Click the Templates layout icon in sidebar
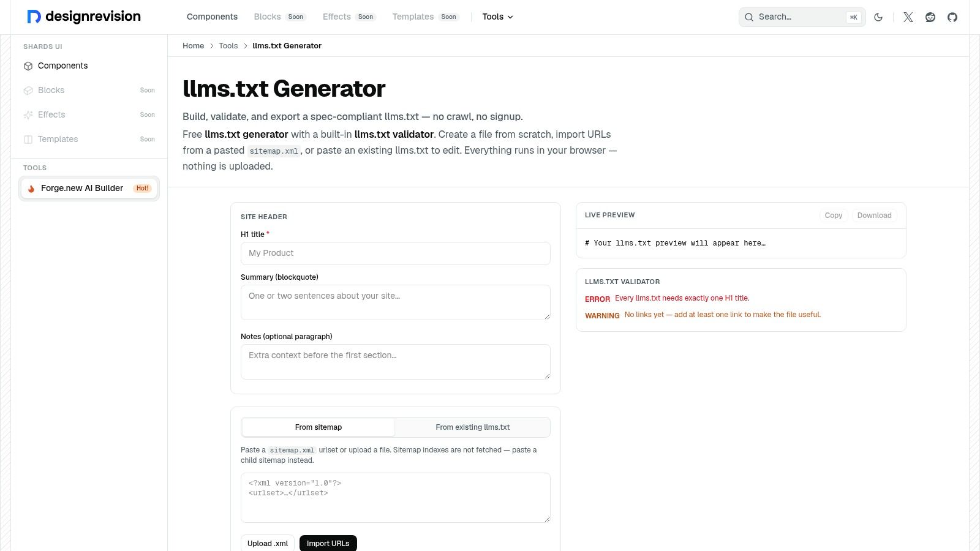The width and height of the screenshot is (980, 551). [28, 140]
